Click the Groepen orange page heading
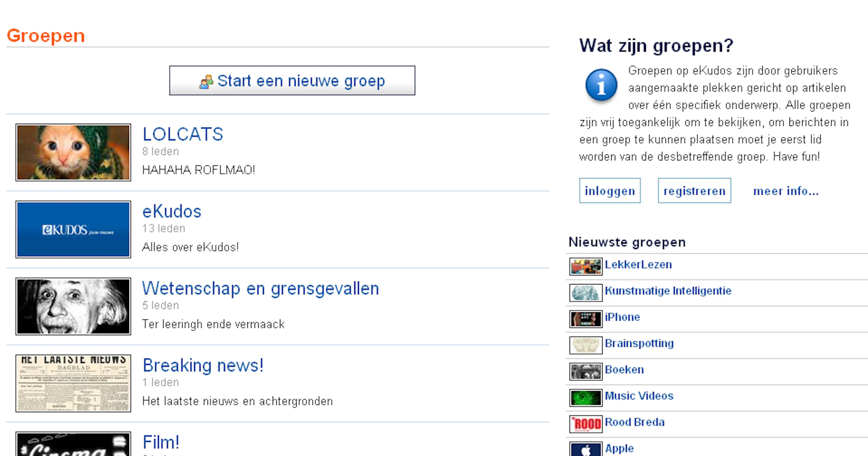 (46, 36)
